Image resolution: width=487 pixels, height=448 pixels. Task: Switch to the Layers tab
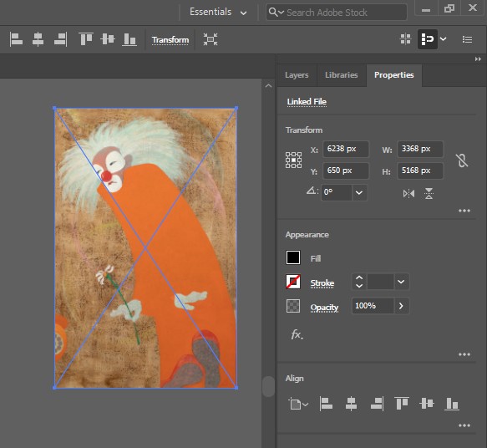point(297,75)
